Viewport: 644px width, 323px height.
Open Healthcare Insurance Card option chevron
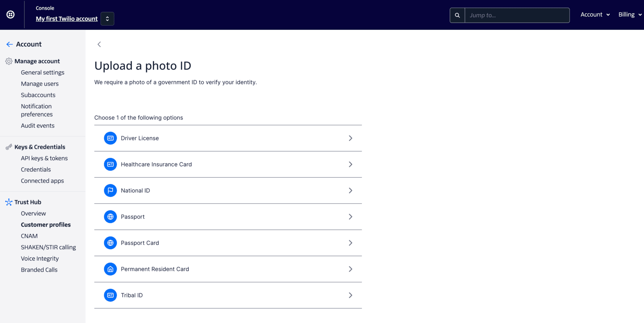pos(350,164)
